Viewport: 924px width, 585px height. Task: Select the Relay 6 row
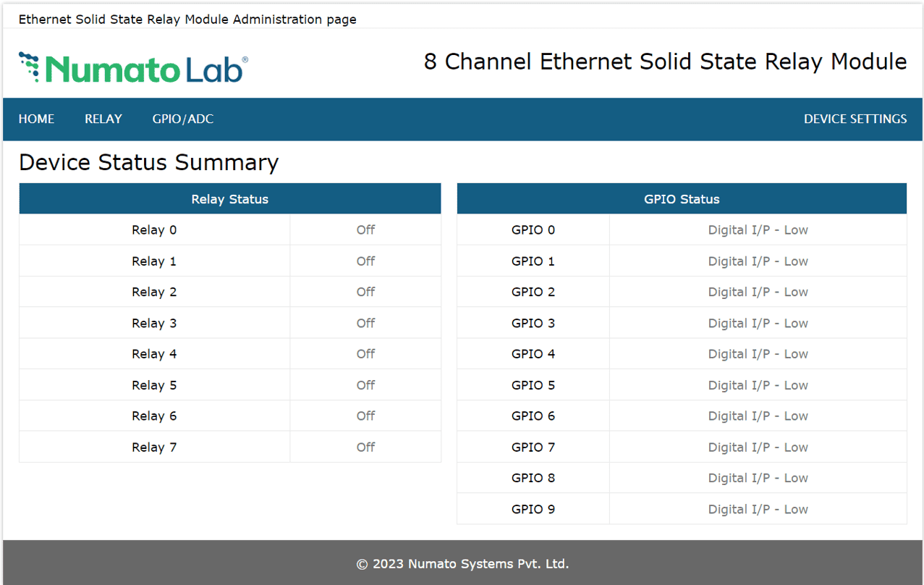pos(154,416)
